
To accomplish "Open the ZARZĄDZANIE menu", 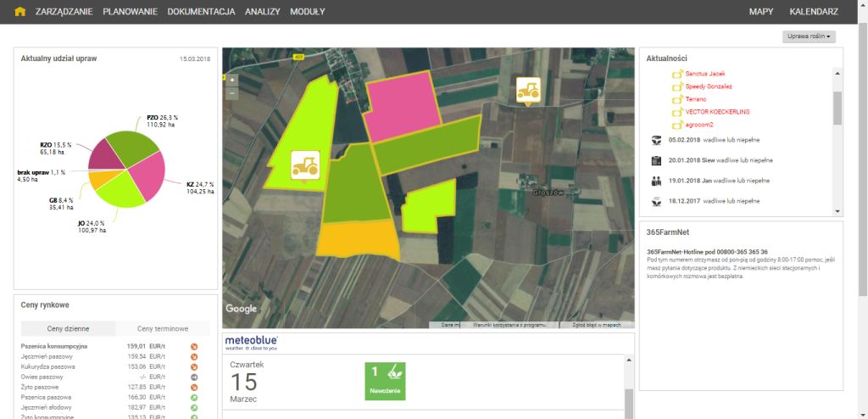I will click(64, 12).
